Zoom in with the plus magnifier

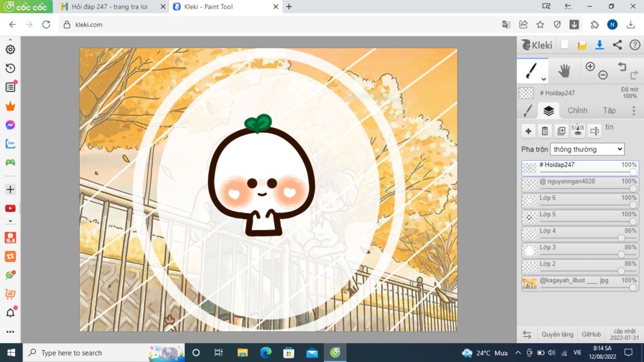590,67
